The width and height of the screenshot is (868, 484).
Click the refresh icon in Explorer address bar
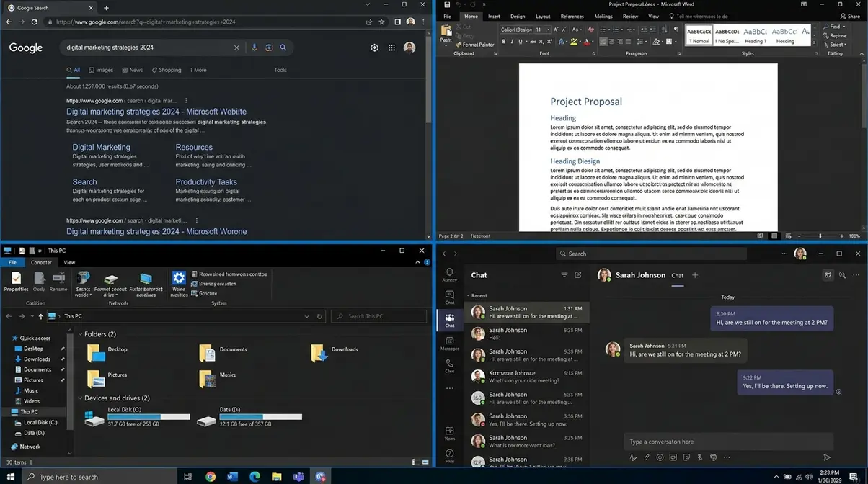[x=319, y=316]
